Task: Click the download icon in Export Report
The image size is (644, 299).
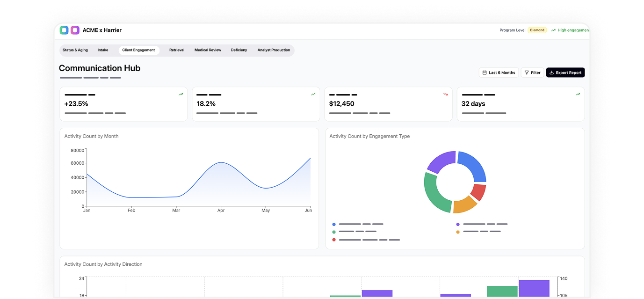Action: pyautogui.click(x=551, y=73)
